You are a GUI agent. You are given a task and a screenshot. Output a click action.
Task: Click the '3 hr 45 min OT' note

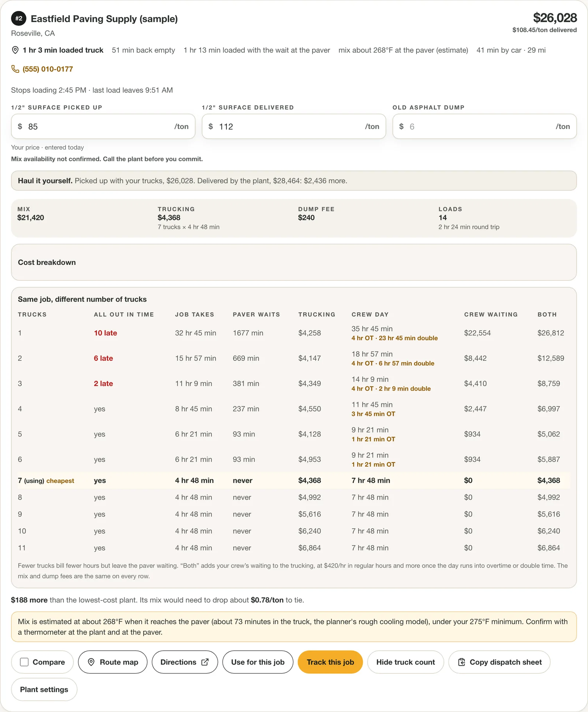[x=373, y=414]
